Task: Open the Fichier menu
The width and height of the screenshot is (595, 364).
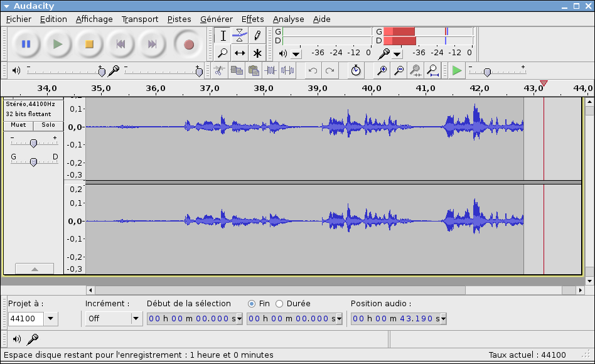Action: click(x=19, y=19)
